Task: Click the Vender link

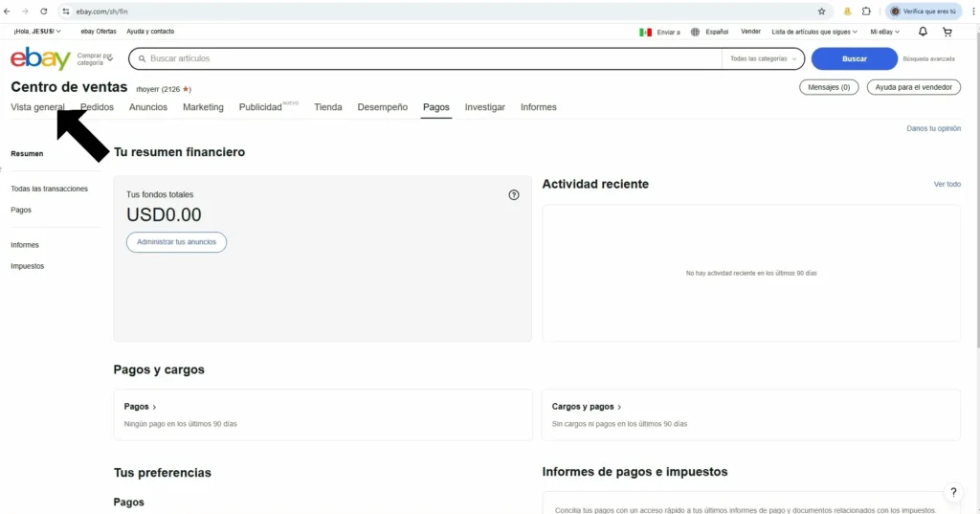Action: tap(750, 32)
